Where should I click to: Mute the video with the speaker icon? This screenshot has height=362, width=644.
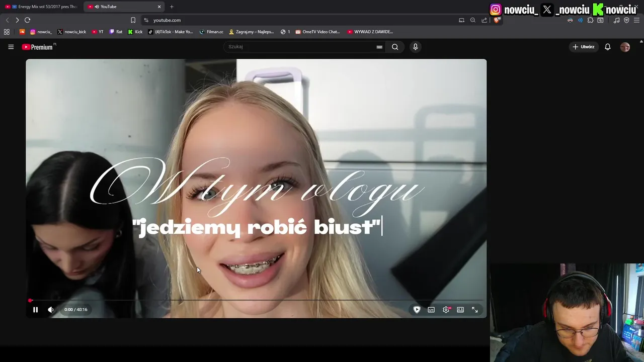tap(51, 310)
